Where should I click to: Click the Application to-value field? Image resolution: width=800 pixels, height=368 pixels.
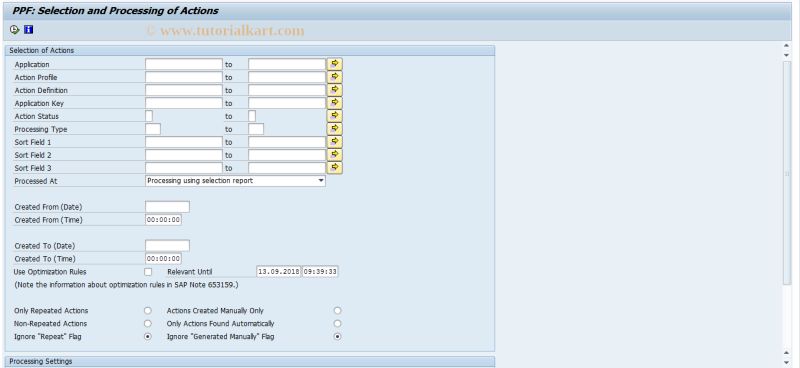(x=287, y=64)
